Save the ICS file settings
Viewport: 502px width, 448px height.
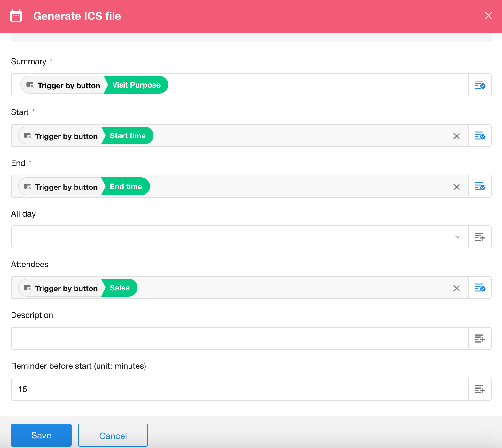[x=41, y=435]
